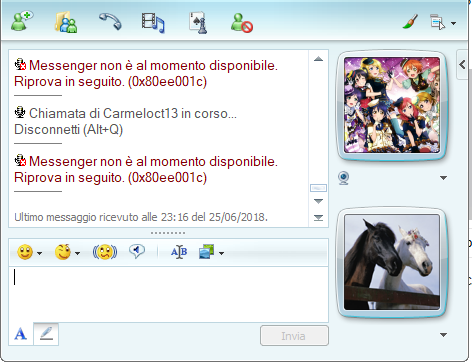Open the video and music sharing icon
The width and height of the screenshot is (472, 362).
(153, 23)
